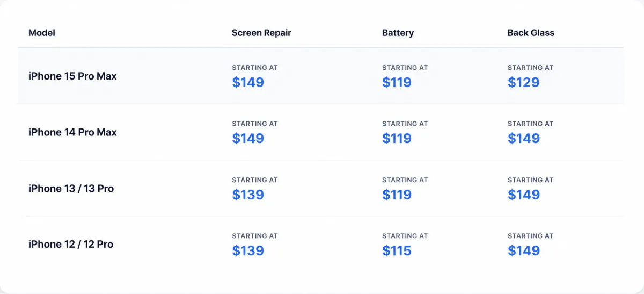This screenshot has height=294, width=644.
Task: Choose the iPhone 13 / 13 Pro model
Action: pyautogui.click(x=71, y=189)
